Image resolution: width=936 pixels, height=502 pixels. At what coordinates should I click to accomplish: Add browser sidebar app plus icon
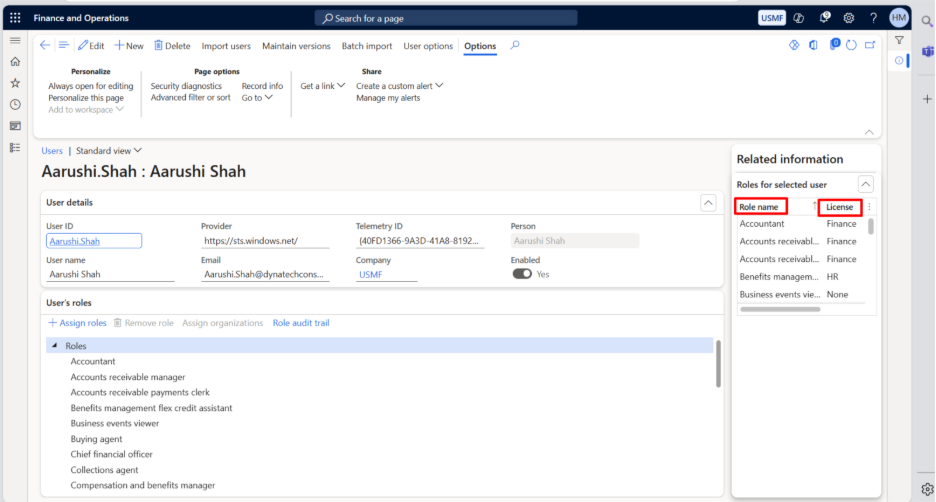click(927, 99)
